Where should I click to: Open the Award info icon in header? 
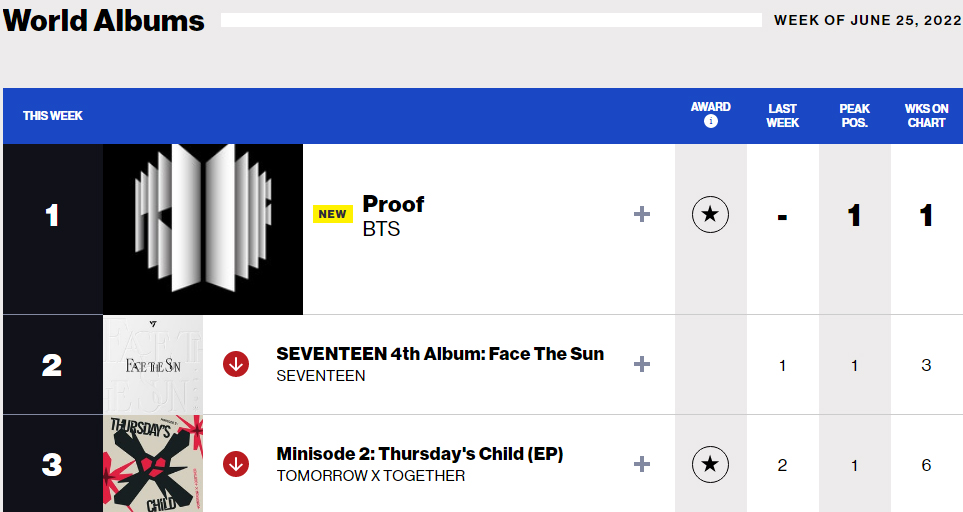(x=711, y=122)
